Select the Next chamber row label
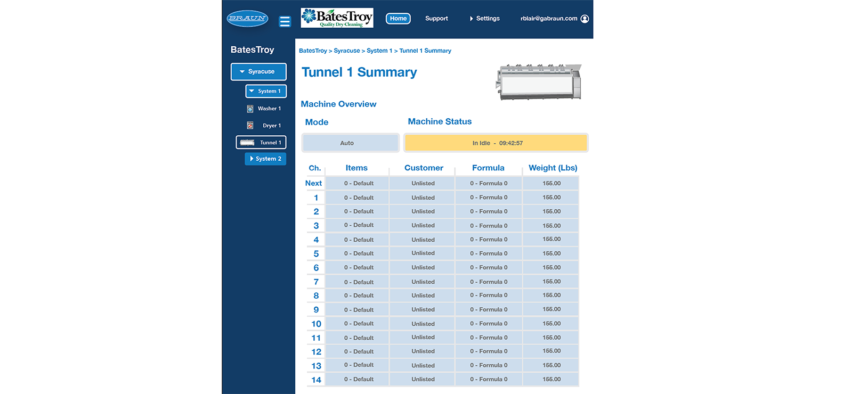The height and width of the screenshot is (394, 868). click(x=313, y=183)
